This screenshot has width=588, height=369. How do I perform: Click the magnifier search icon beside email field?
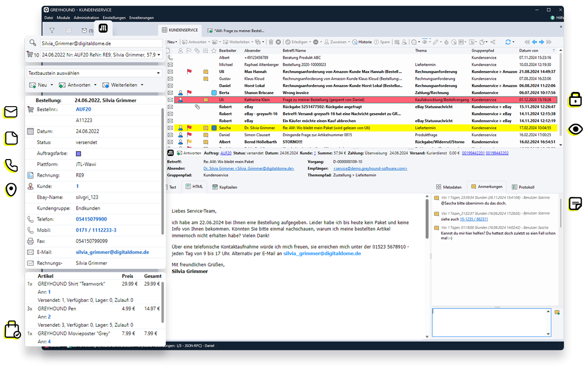point(33,43)
